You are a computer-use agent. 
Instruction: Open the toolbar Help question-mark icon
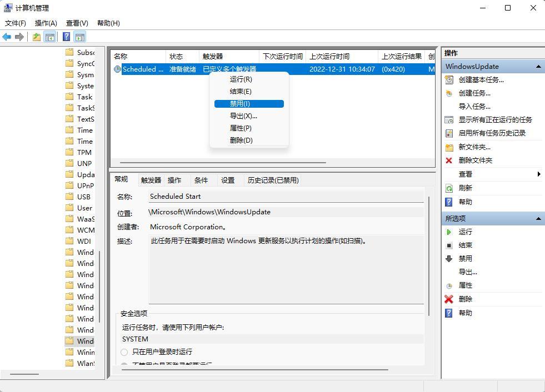66,37
